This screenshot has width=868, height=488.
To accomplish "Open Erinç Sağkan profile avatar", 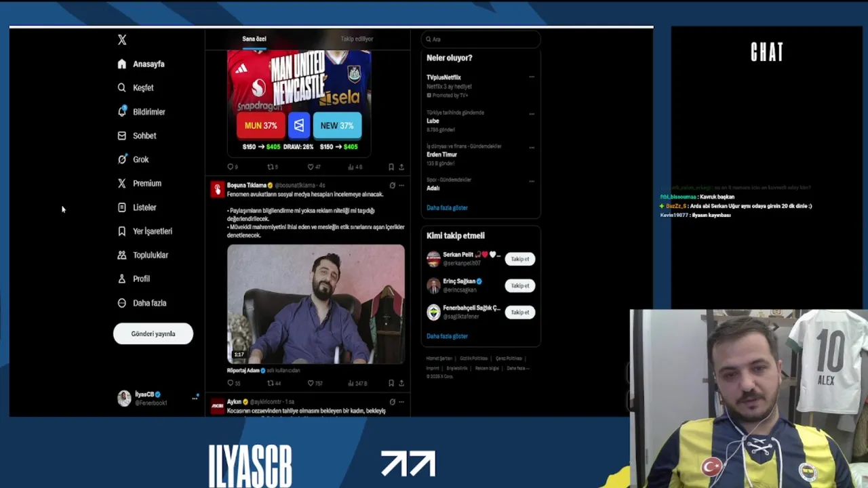I will tap(433, 285).
